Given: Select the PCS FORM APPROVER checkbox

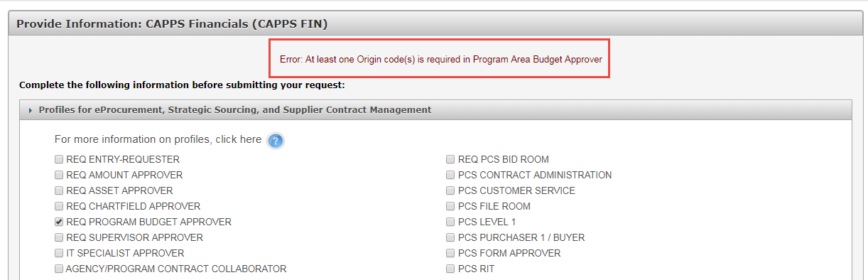Looking at the screenshot, I should coord(450,254).
